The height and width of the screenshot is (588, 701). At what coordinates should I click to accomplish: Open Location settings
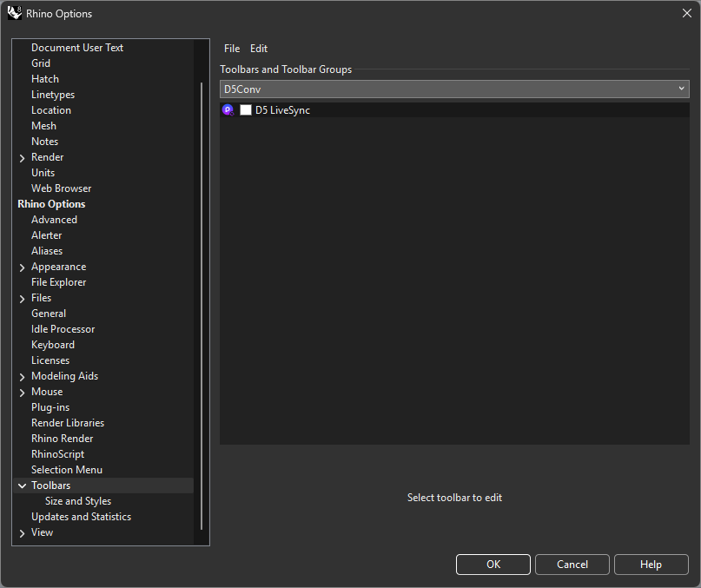51,110
